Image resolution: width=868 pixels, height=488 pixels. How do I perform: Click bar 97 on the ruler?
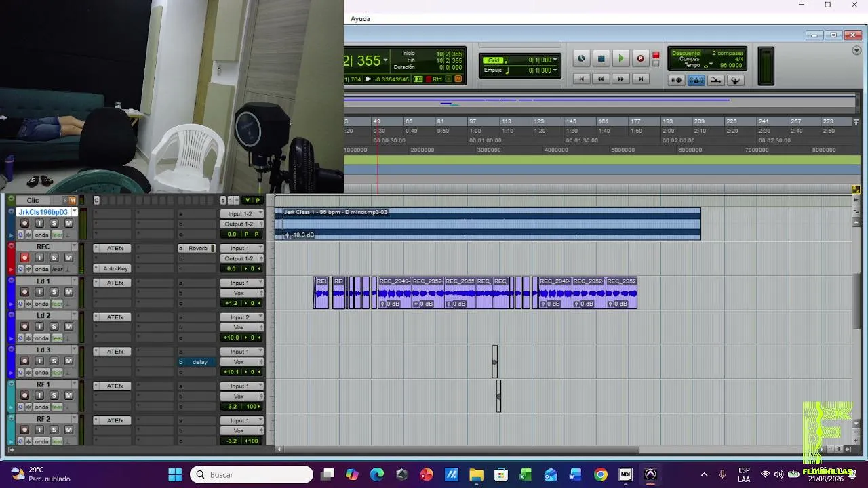point(473,121)
